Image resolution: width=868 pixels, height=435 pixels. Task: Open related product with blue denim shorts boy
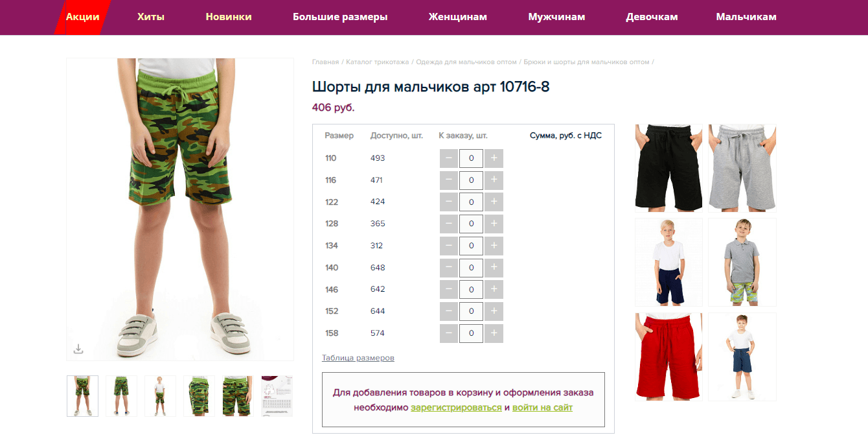point(742,357)
